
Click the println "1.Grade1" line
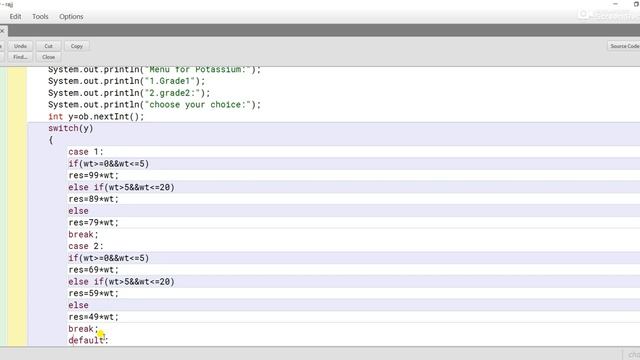pyautogui.click(x=127, y=81)
